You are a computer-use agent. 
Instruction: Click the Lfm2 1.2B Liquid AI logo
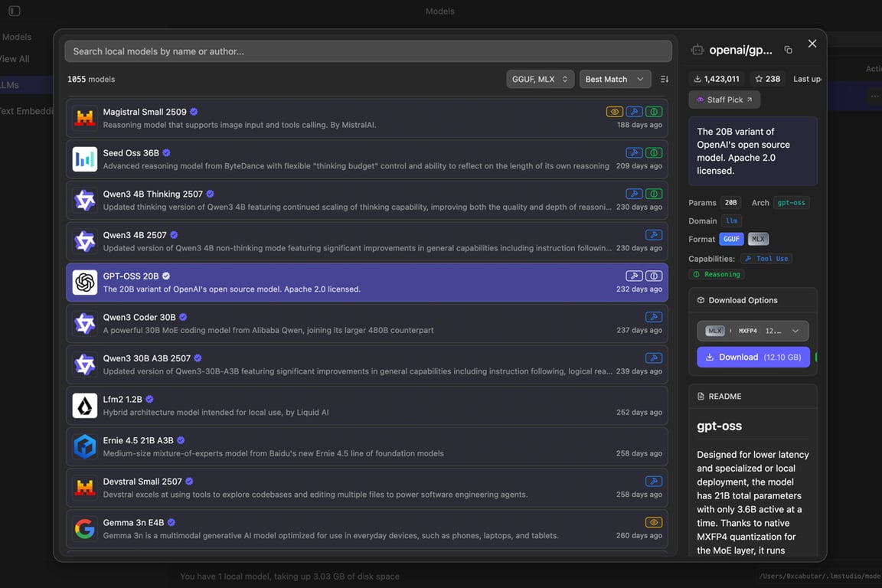85,406
